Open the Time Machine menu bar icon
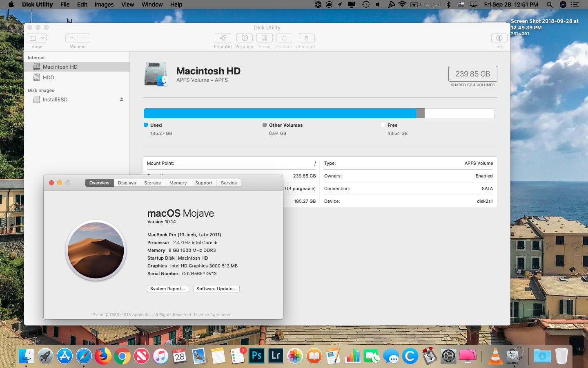This screenshot has height=368, width=588. tap(365, 4)
